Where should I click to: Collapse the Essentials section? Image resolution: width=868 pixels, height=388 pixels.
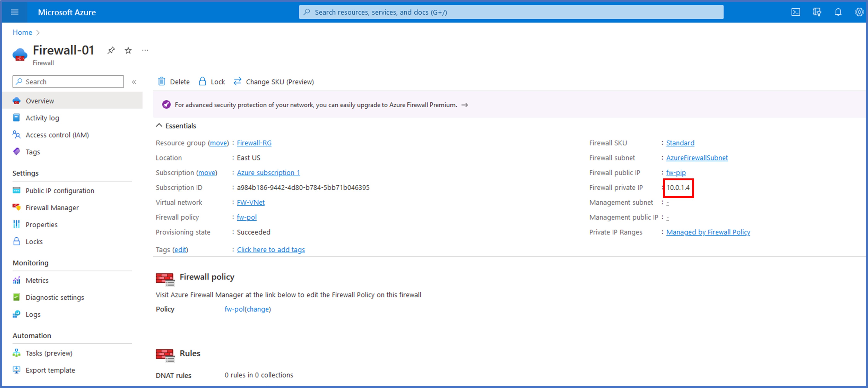click(159, 125)
